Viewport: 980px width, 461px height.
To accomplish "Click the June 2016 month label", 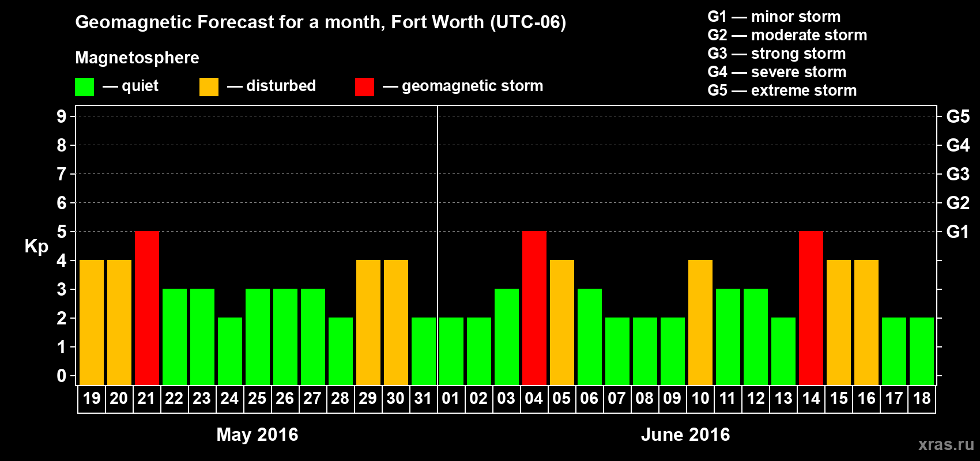I will coord(685,434).
